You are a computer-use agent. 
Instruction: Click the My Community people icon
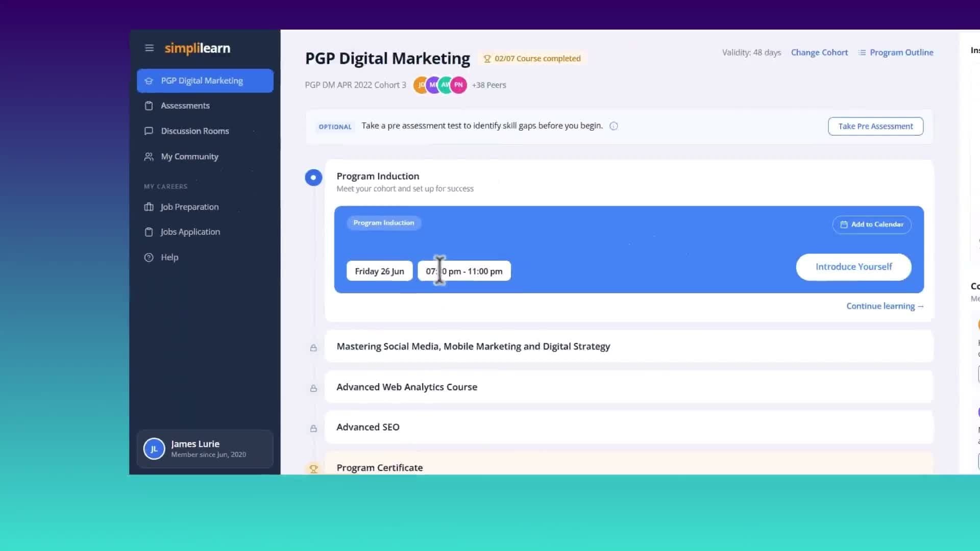pos(149,157)
